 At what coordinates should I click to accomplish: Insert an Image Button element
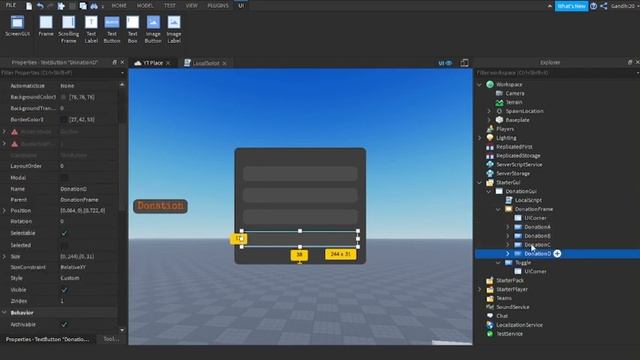tap(153, 29)
